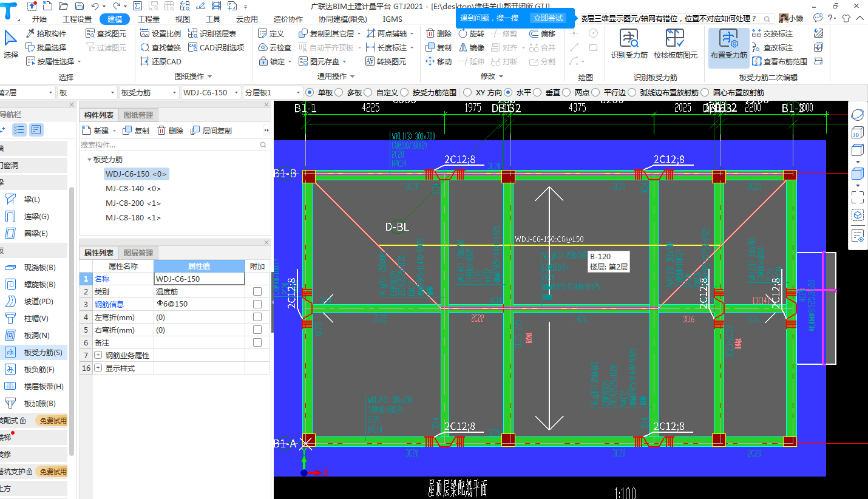868x499 pixels.
Task: Expand the 显示样式 property group
Action: pos(98,368)
